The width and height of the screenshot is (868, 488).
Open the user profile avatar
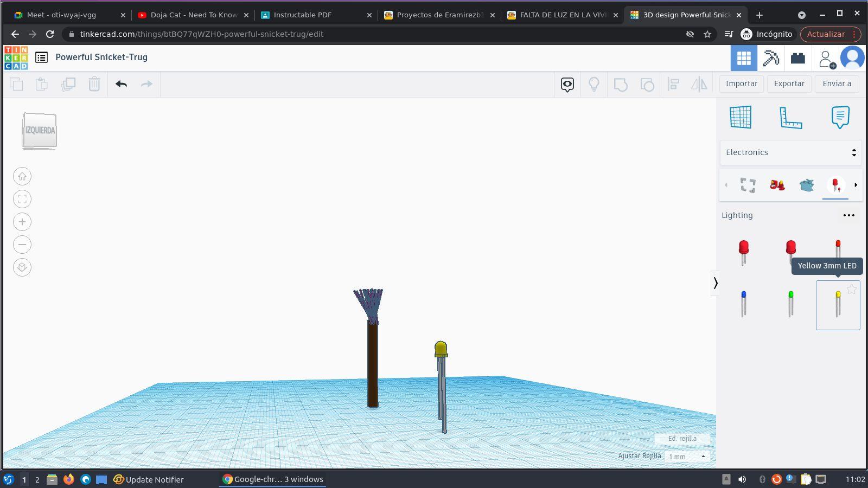coord(852,58)
